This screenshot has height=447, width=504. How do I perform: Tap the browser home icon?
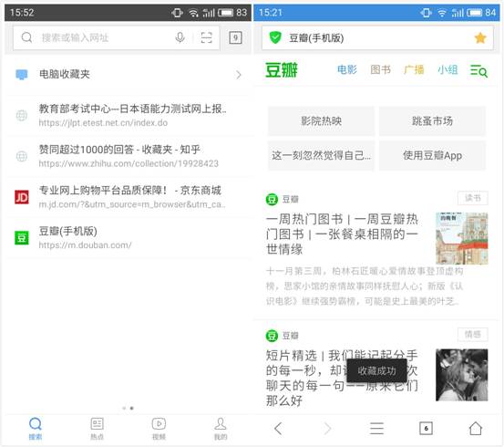coord(476,429)
